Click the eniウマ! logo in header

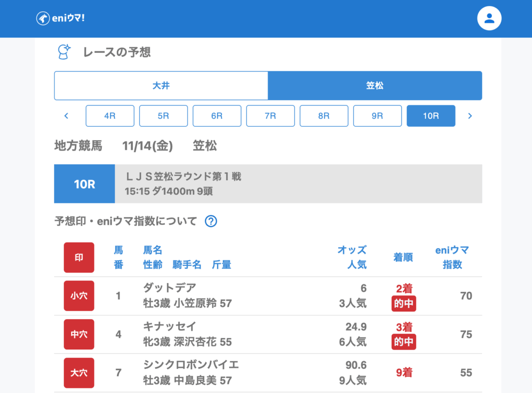tap(60, 18)
